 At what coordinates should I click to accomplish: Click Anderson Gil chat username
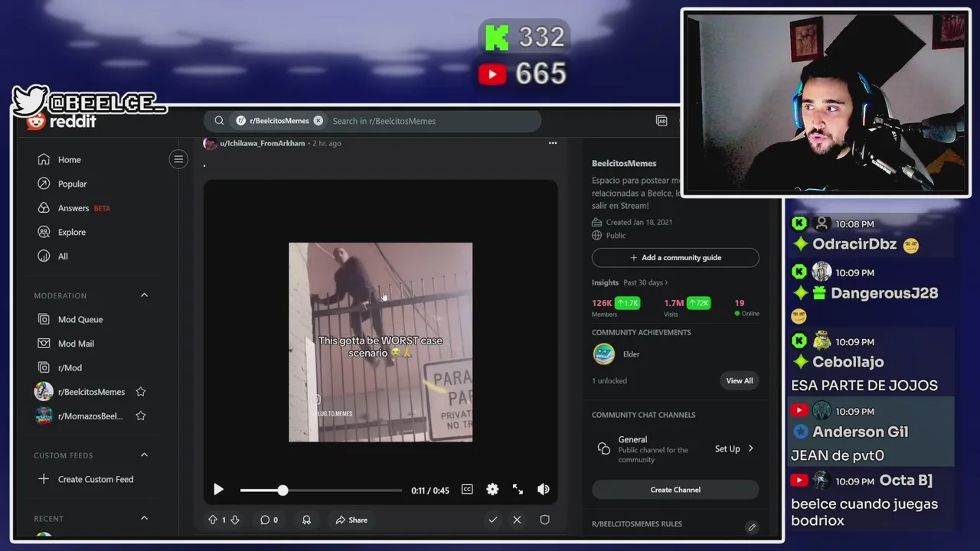tap(861, 432)
